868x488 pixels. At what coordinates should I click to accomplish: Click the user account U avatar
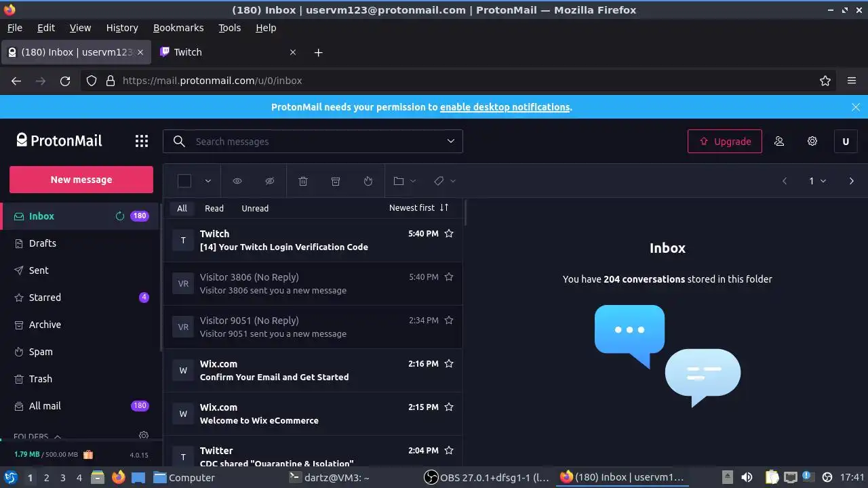point(846,141)
